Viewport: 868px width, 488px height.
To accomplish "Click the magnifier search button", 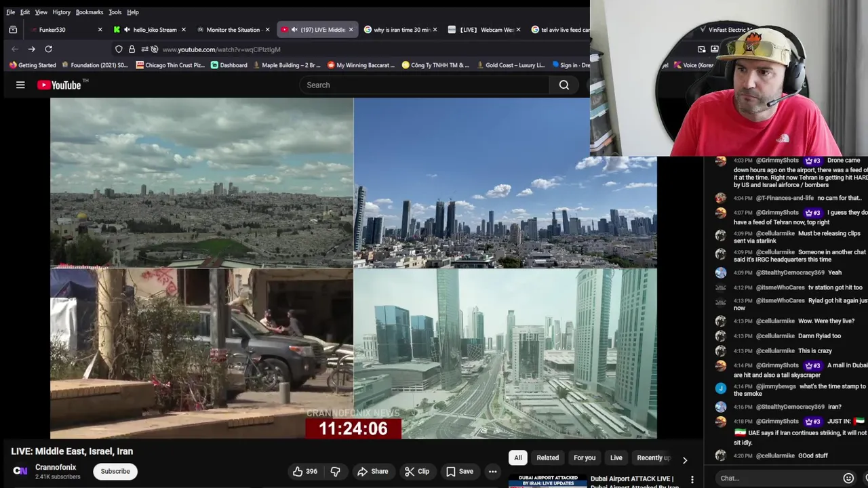I will coord(564,85).
